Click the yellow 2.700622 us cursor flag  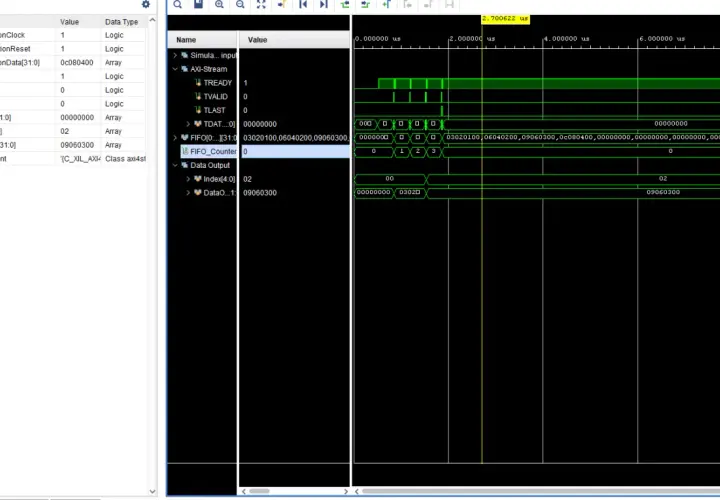506,18
